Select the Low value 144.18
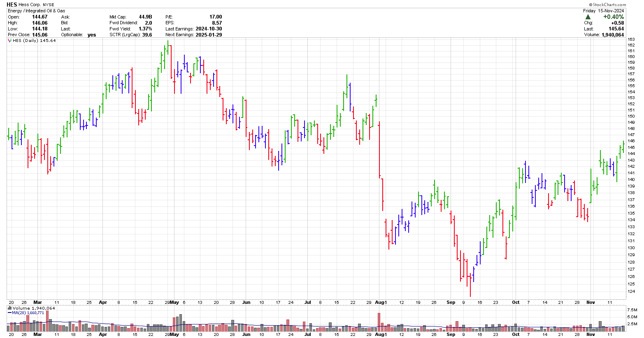 pos(40,29)
